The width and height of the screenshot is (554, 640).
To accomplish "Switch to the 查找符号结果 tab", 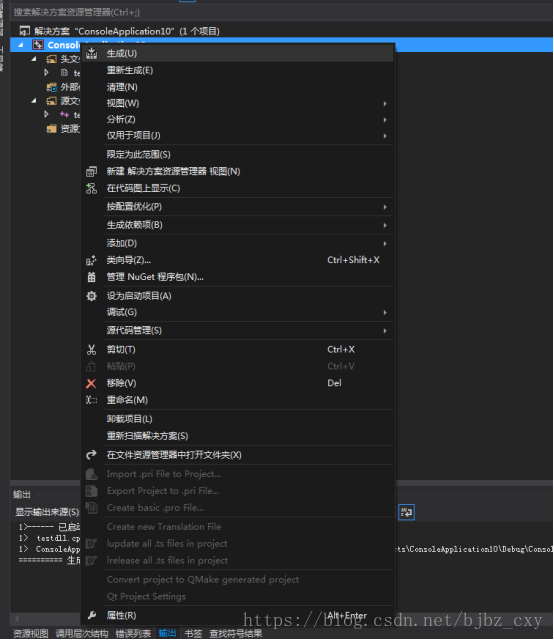I will click(236, 633).
